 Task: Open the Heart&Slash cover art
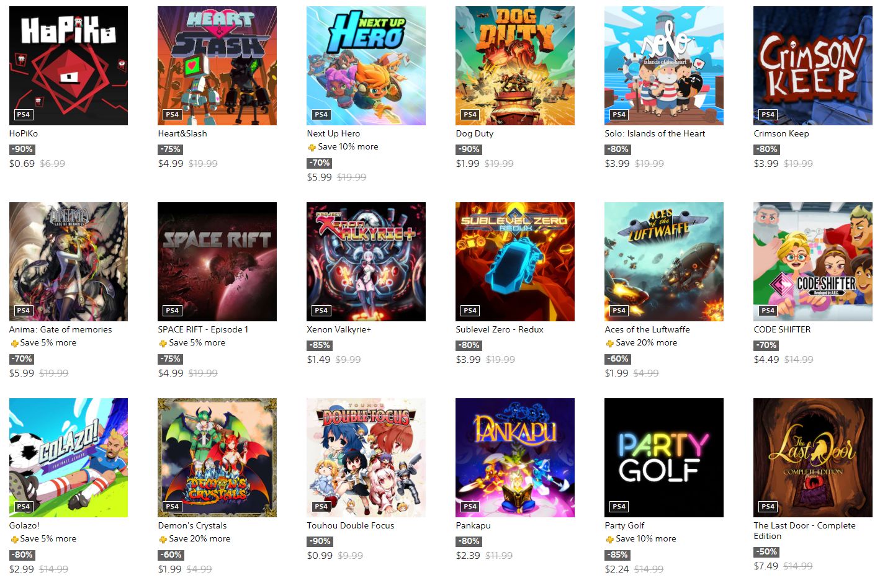(x=217, y=66)
